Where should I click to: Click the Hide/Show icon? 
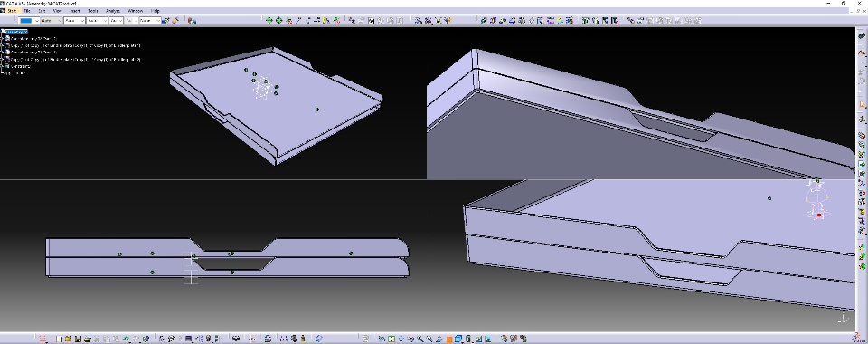click(478, 339)
